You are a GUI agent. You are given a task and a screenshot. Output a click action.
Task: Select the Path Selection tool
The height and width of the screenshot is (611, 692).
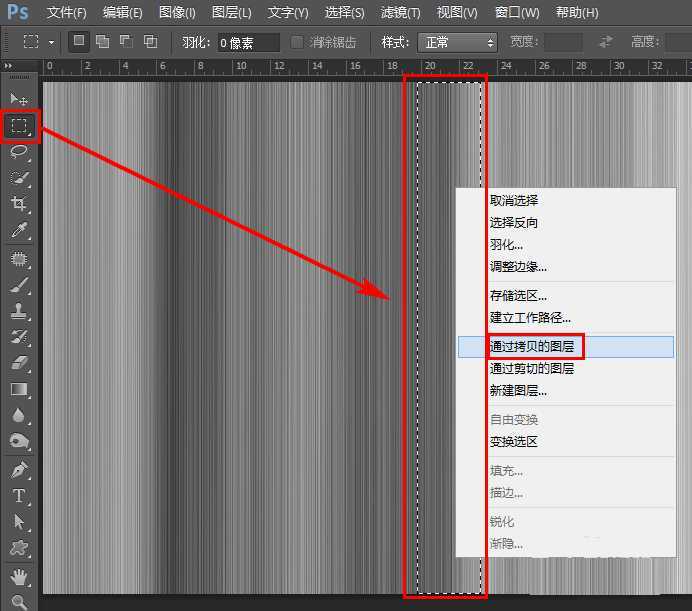tap(19, 522)
